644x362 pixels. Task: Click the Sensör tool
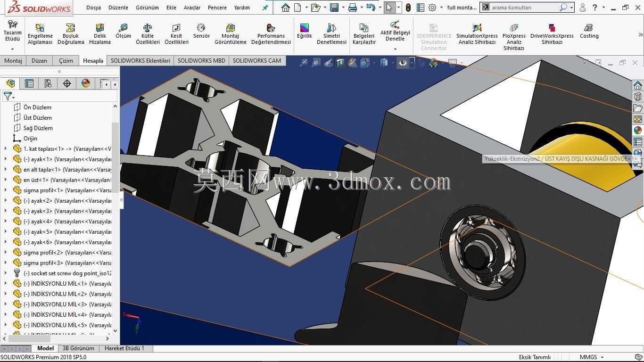click(201, 31)
